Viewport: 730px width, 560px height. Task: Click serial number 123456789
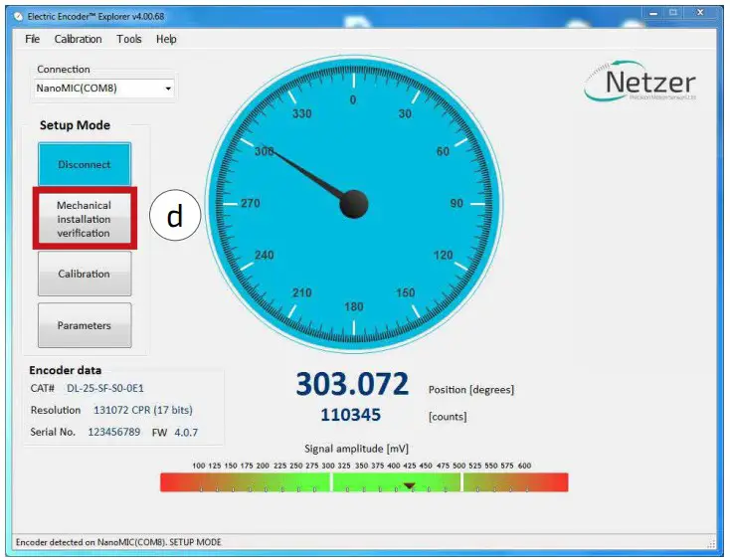tap(114, 432)
